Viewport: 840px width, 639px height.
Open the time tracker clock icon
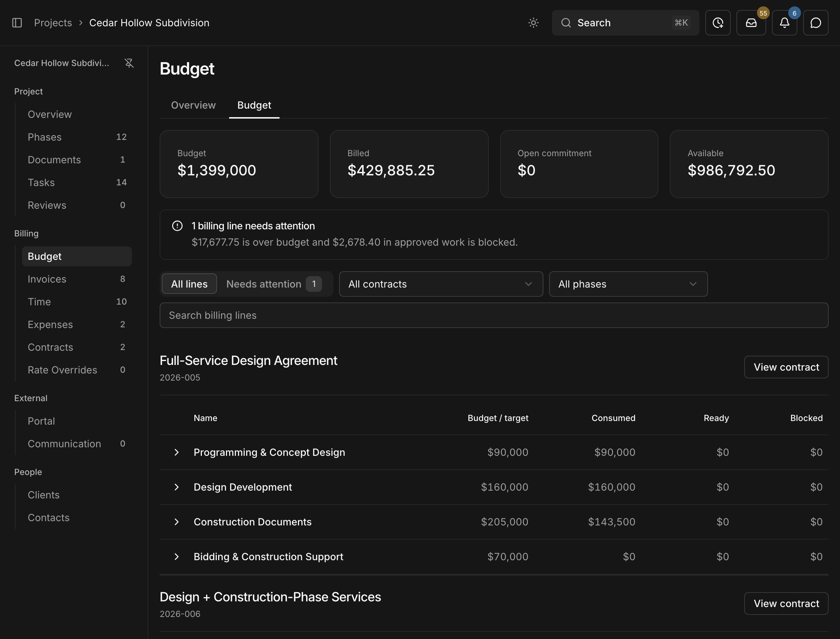[x=718, y=23]
